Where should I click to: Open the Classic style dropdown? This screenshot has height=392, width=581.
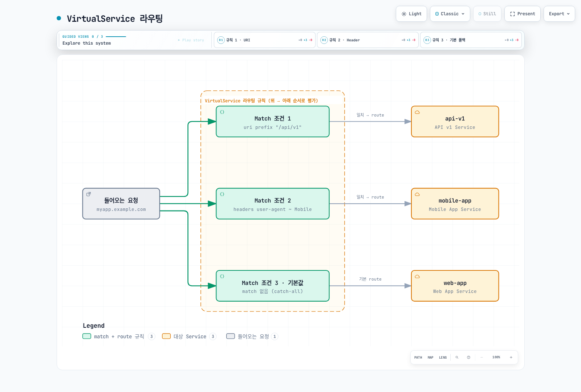point(450,14)
